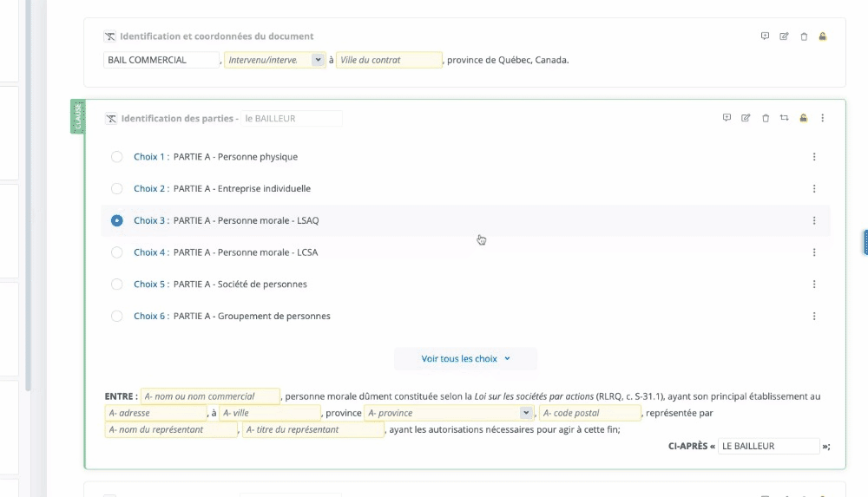Open the Intervenu/intervenue dropdown

point(318,60)
